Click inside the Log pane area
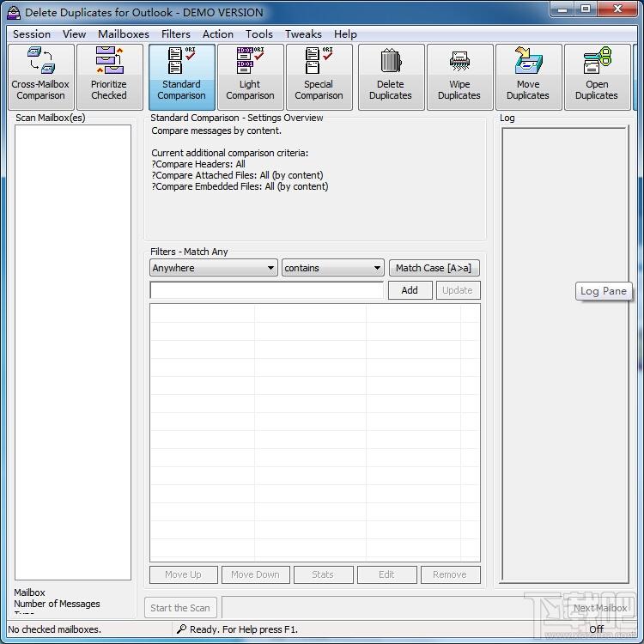The height and width of the screenshot is (644, 644). (x=565, y=355)
